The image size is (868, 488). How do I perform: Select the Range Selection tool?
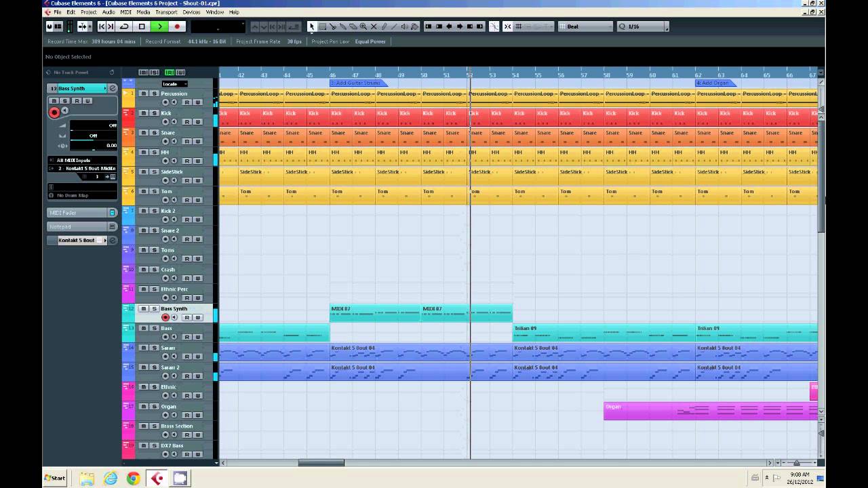click(323, 26)
